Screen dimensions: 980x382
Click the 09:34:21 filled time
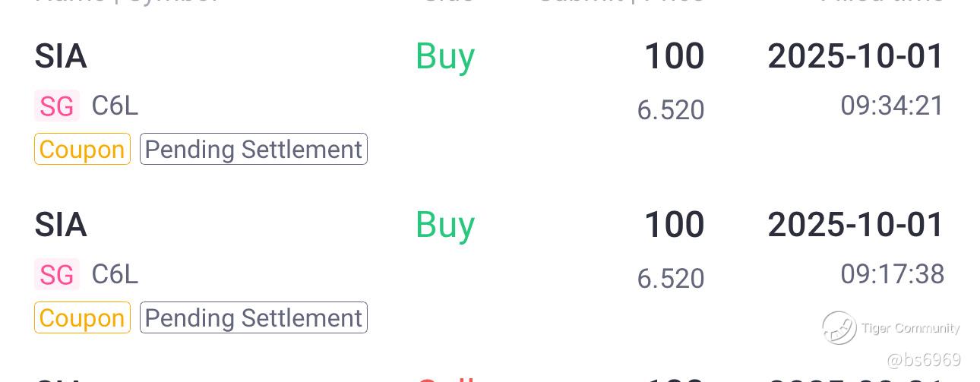click(x=892, y=106)
